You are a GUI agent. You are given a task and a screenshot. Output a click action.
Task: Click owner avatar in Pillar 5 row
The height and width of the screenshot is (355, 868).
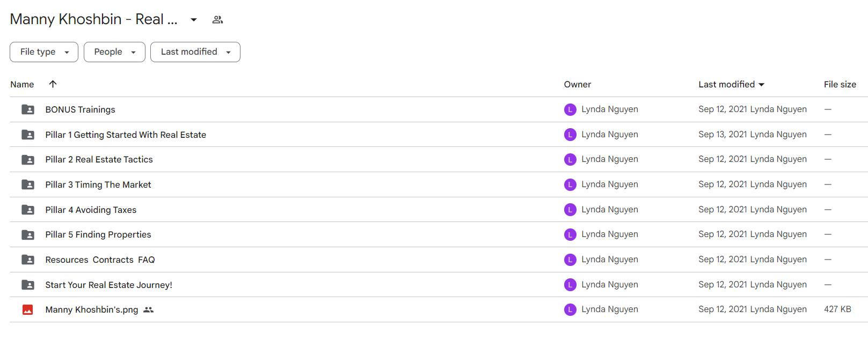tap(570, 234)
